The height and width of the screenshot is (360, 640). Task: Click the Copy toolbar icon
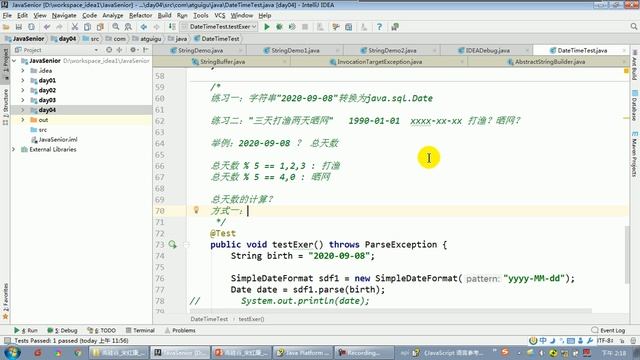click(87, 27)
